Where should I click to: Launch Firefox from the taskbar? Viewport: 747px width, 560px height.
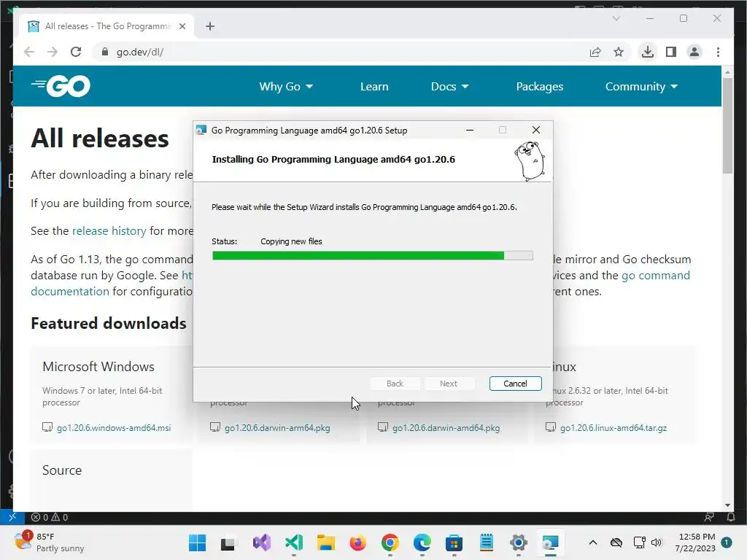click(357, 542)
